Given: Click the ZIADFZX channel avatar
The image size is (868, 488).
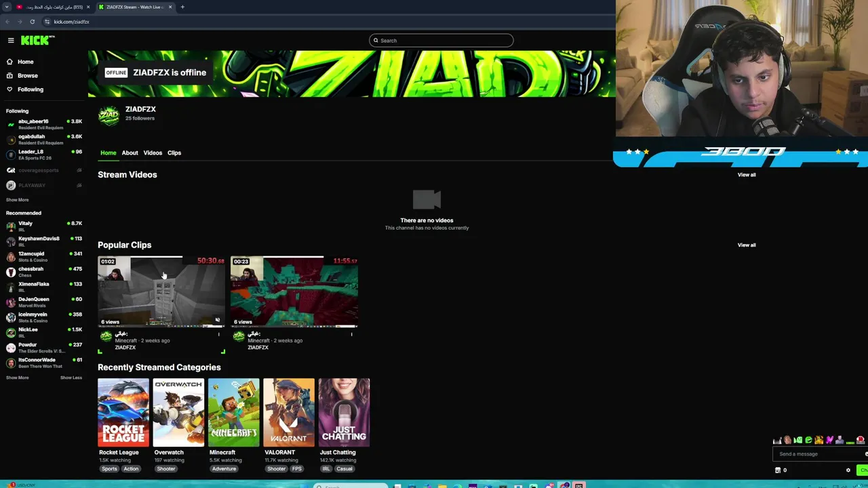Looking at the screenshot, I should click(108, 116).
